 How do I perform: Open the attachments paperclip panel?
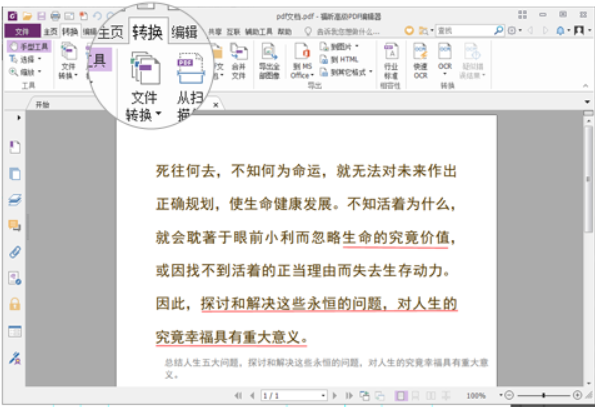15,252
